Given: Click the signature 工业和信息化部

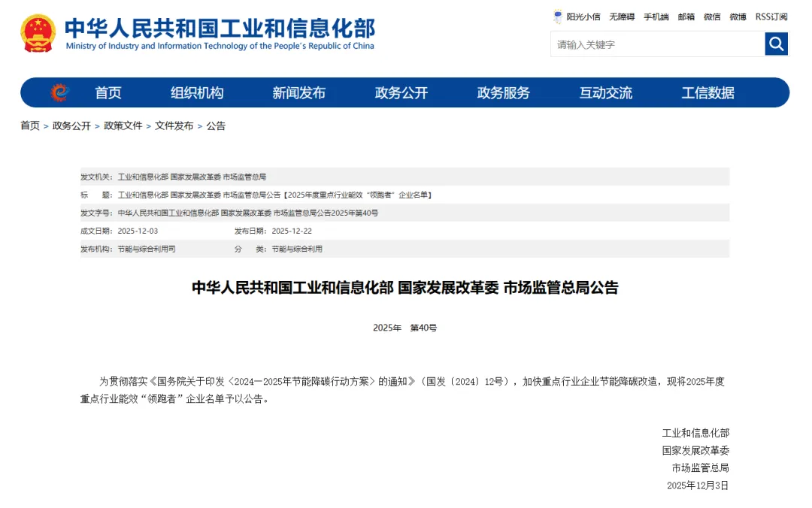Looking at the screenshot, I should [695, 433].
